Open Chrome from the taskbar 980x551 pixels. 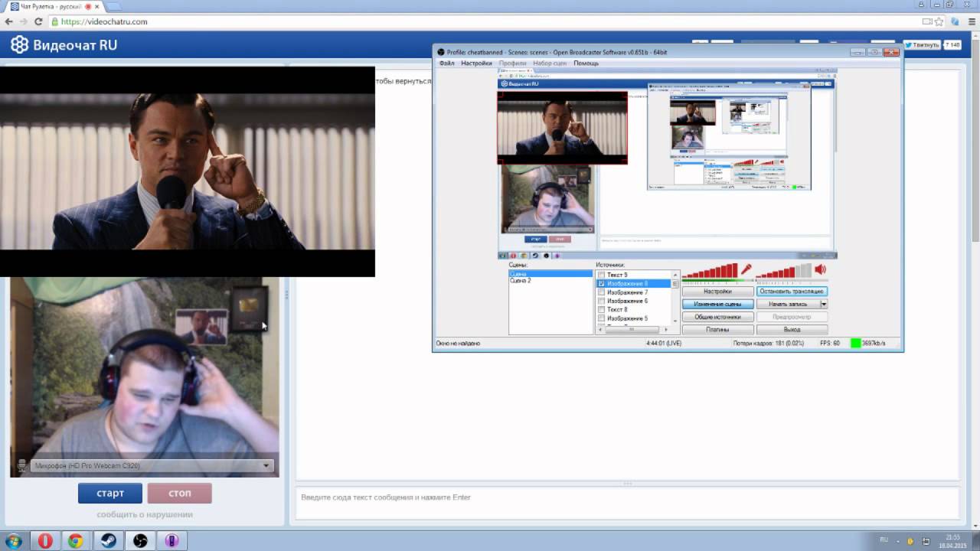tap(75, 541)
